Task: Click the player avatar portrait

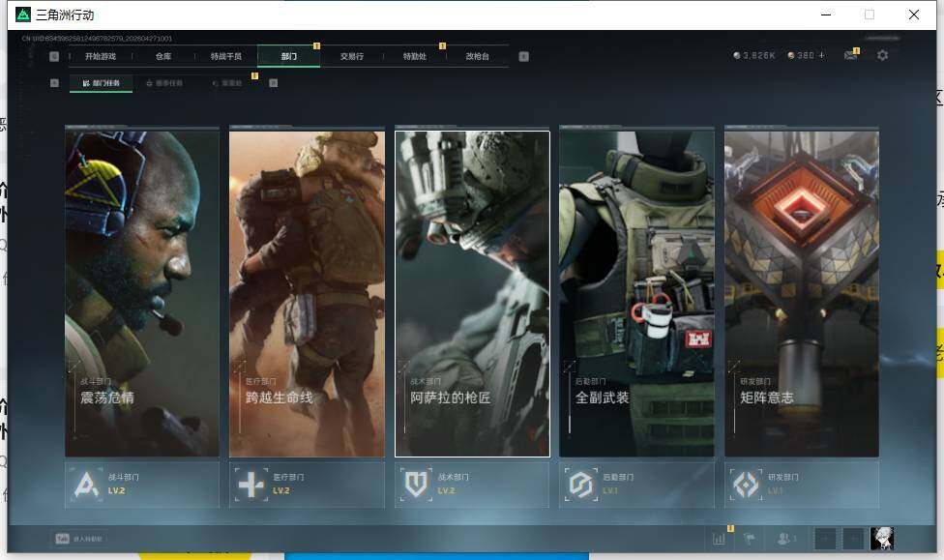Action: (882, 539)
